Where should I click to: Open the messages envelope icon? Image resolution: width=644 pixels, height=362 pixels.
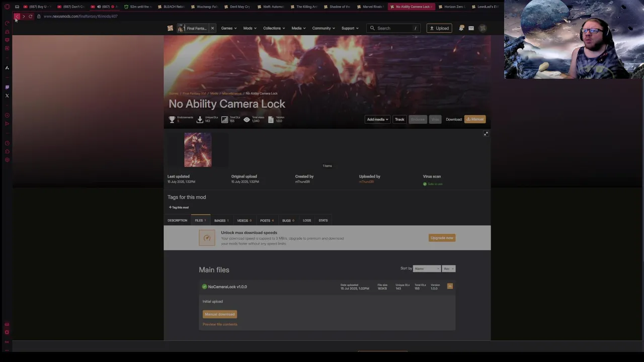coord(471,28)
